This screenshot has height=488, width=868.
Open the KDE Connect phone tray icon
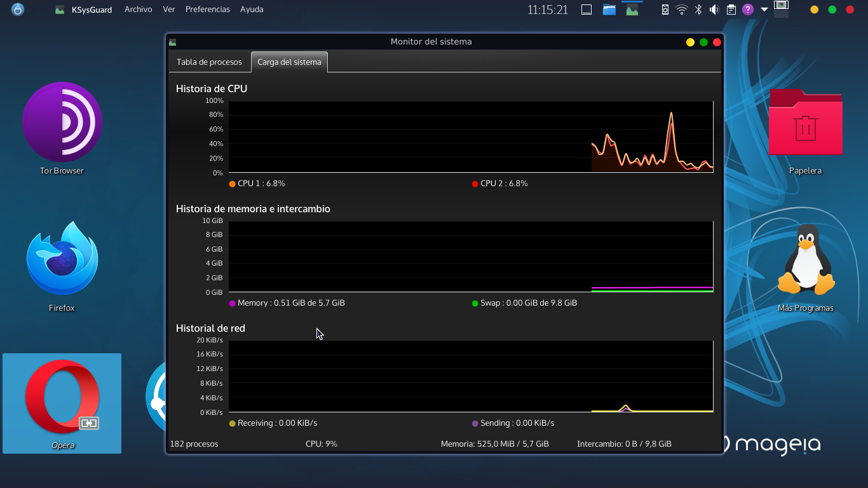click(x=665, y=10)
